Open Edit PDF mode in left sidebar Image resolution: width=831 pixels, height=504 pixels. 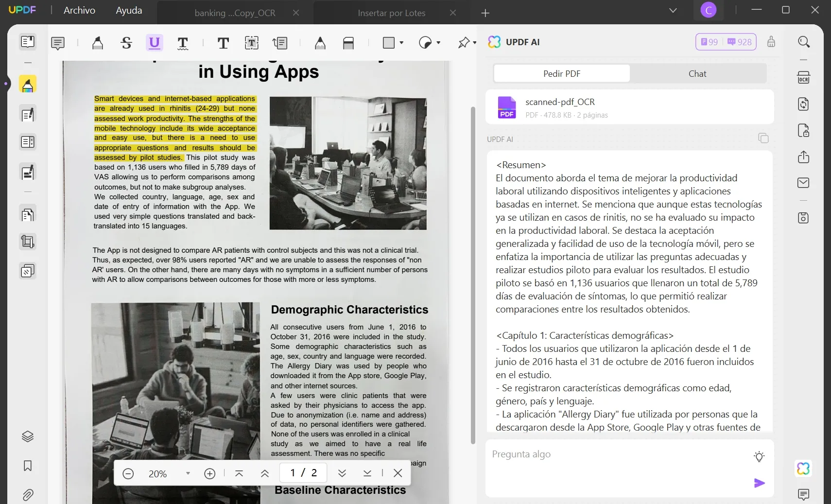(28, 114)
